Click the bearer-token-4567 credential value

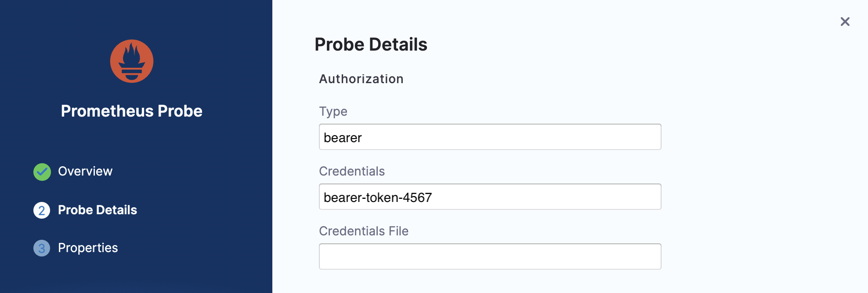pyautogui.click(x=378, y=198)
